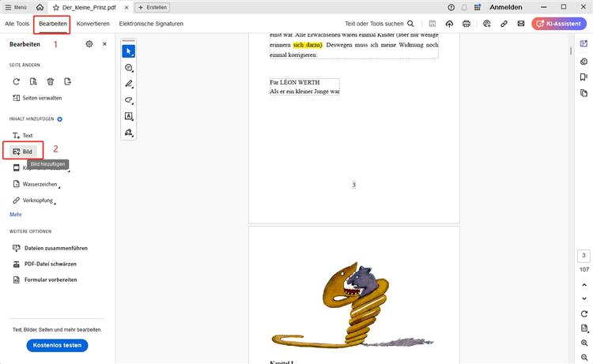This screenshot has width=593, height=364.
Task: Select the comment bubble tool
Action: coord(129,68)
